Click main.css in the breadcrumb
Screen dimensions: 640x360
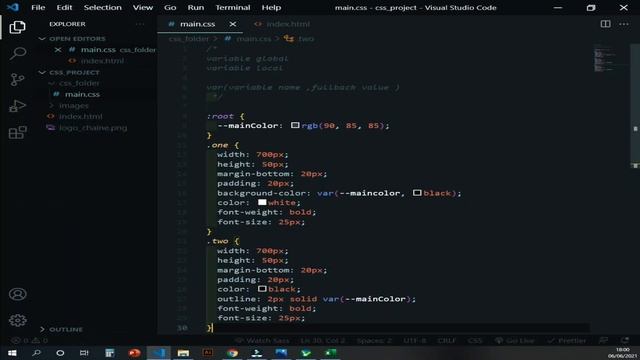pyautogui.click(x=253, y=39)
